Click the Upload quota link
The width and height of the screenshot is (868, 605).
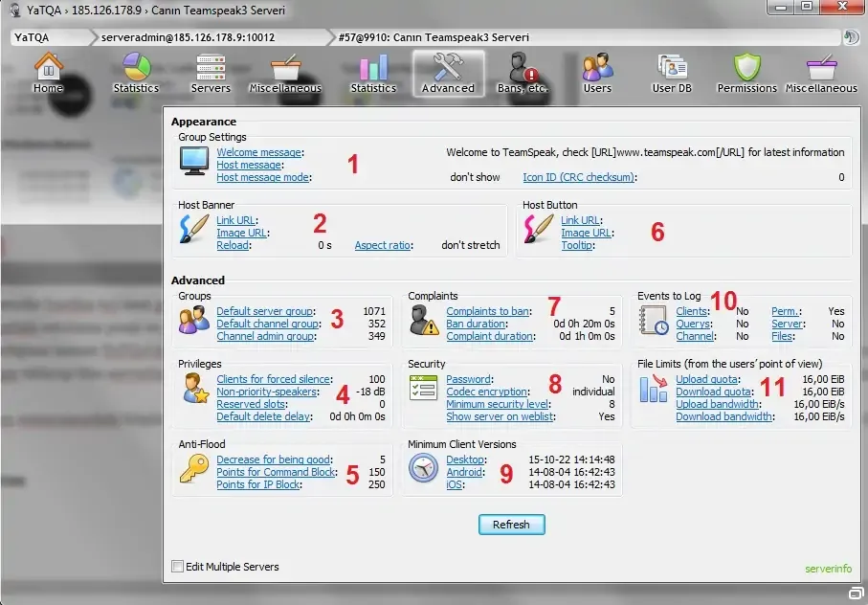coord(705,379)
